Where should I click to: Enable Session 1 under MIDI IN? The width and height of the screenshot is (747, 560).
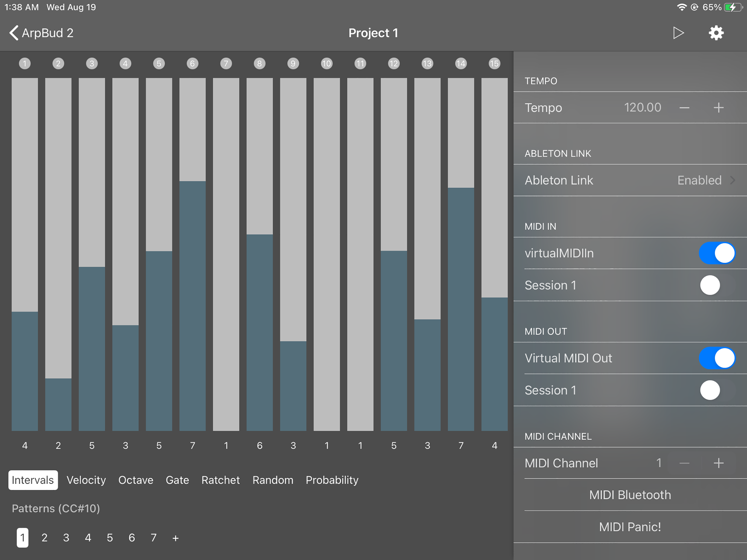(717, 285)
